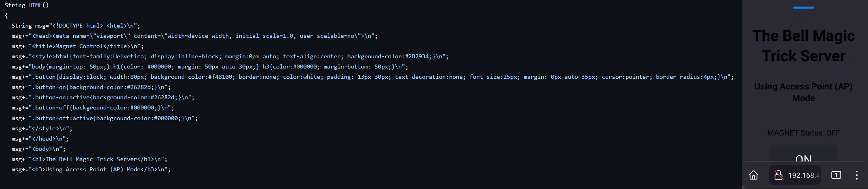Viewport: 868px width, 189px height.
Task: Click the "MAGNET Status: OFF" text
Action: [803, 133]
